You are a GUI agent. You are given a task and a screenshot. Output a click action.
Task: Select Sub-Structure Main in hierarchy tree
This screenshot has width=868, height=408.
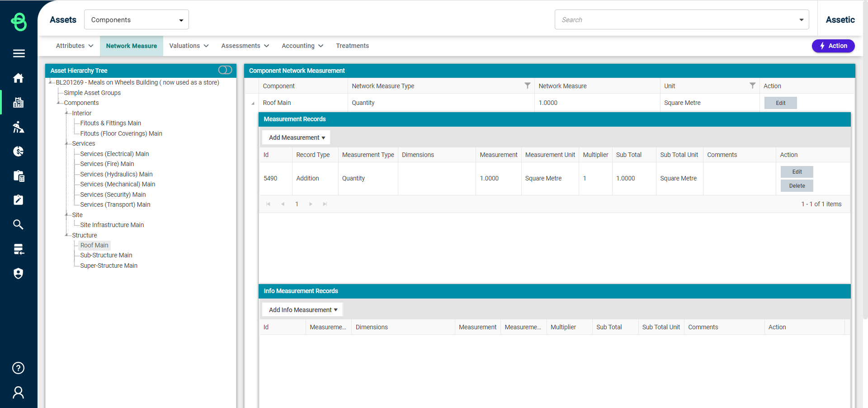click(x=106, y=255)
